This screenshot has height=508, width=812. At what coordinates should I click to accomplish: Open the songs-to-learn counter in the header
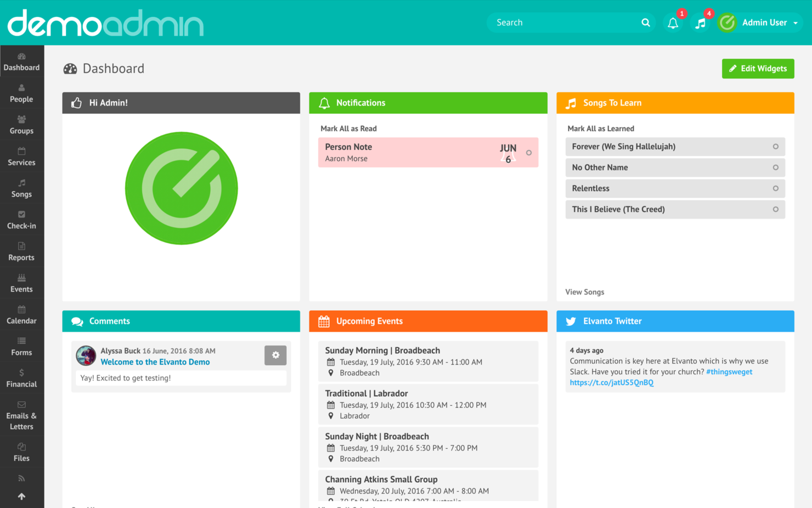point(700,23)
